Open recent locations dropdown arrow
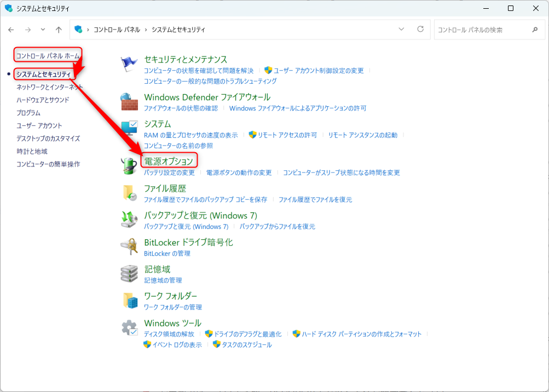Viewport: 549px width, 392px height. 43,30
